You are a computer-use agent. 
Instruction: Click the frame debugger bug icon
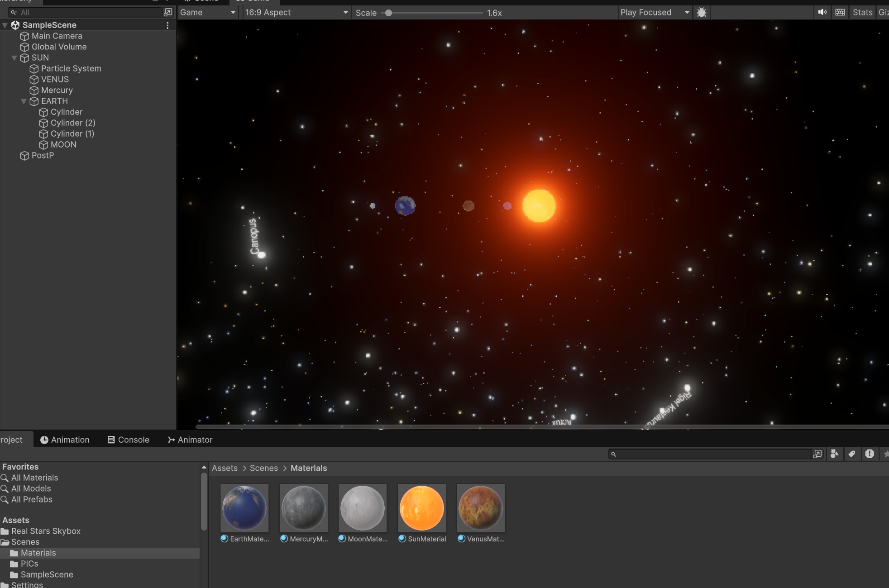pyautogui.click(x=701, y=12)
